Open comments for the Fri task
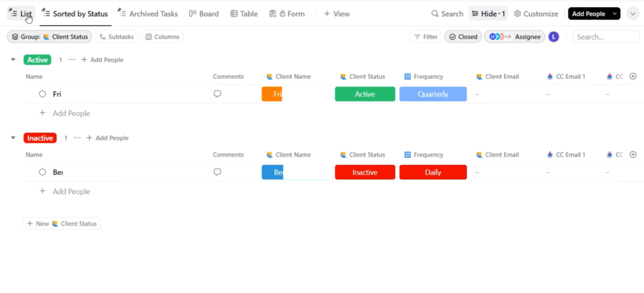644x293 pixels. (x=218, y=94)
